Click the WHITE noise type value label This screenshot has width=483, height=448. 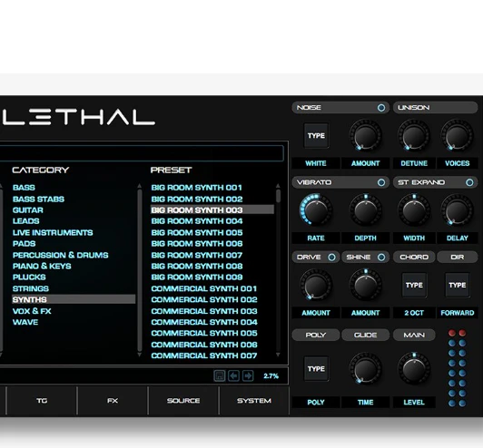(x=316, y=163)
